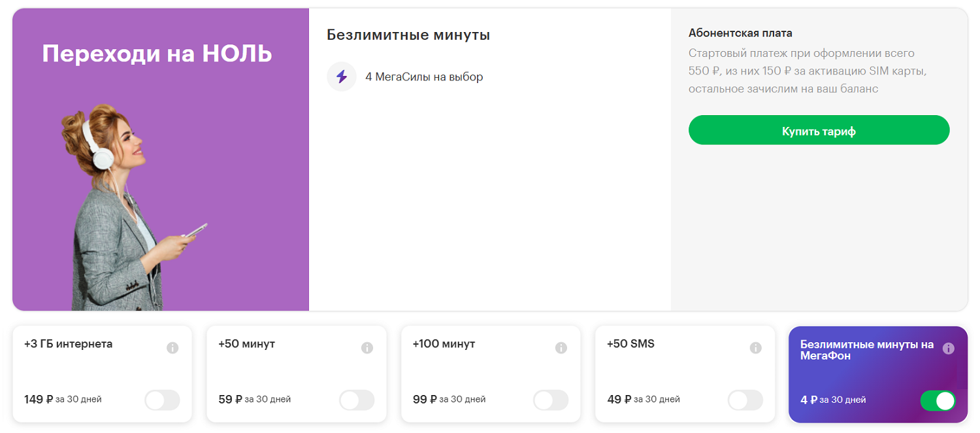Screen dimensions: 980x433
Task: Show info for +50 SMS option
Action: tap(756, 348)
